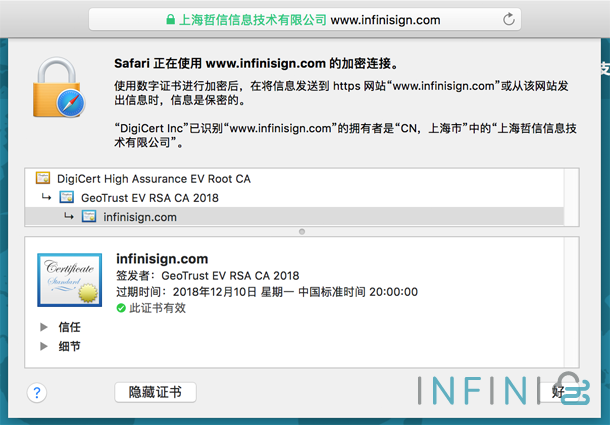Viewport: 610px width, 425px height.
Task: Select the infinisign.com certificate row
Action: [x=294, y=217]
